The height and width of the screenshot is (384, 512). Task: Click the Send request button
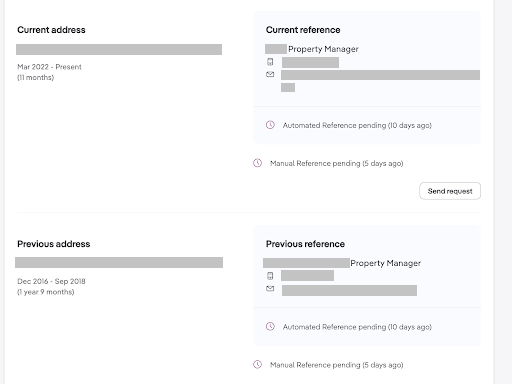pos(450,191)
